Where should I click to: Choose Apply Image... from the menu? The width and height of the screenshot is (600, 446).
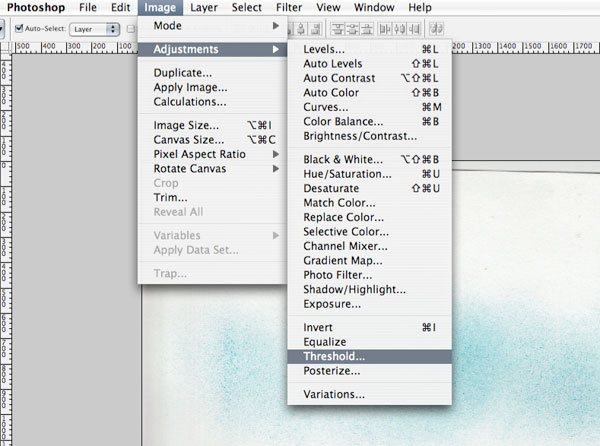[212, 87]
